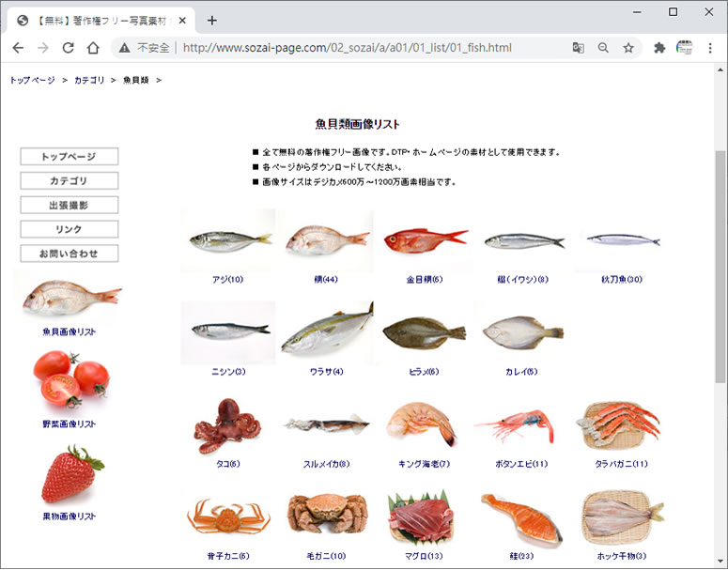This screenshot has width=728, height=570.
Task: Open the translate page icon
Action: (x=578, y=48)
